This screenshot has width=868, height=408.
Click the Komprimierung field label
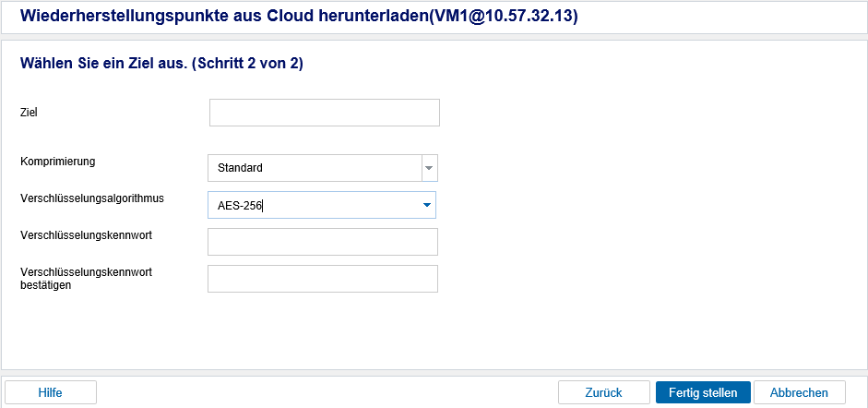[x=58, y=162]
